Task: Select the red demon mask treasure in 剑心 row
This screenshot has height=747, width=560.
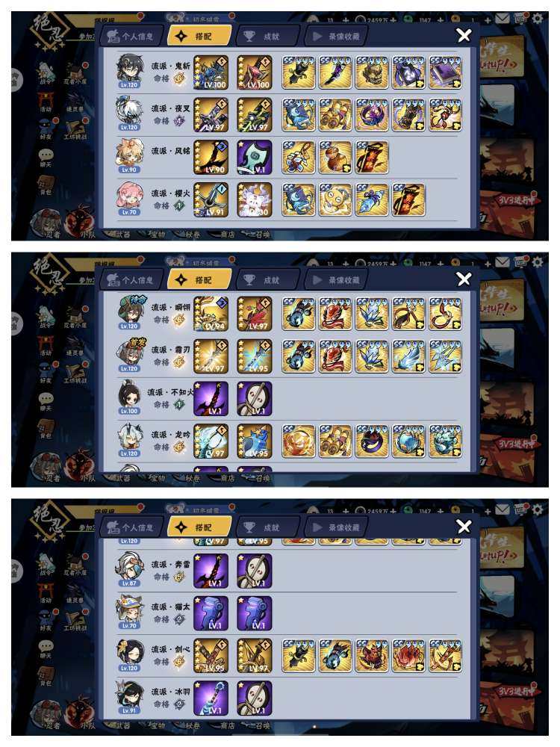Action: tap(372, 656)
